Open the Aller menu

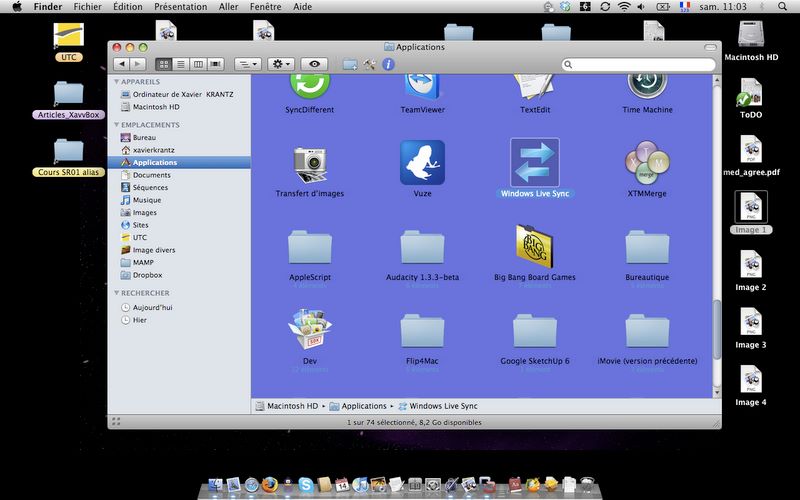[229, 7]
